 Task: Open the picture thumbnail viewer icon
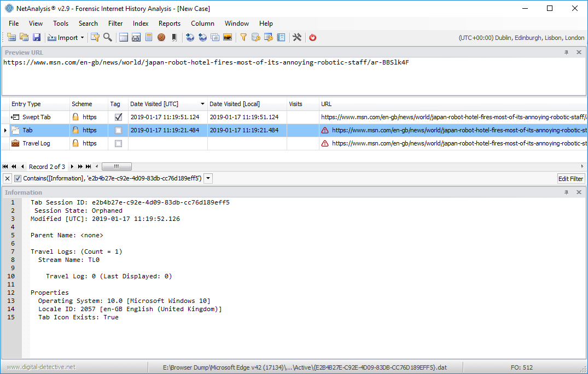click(x=228, y=37)
